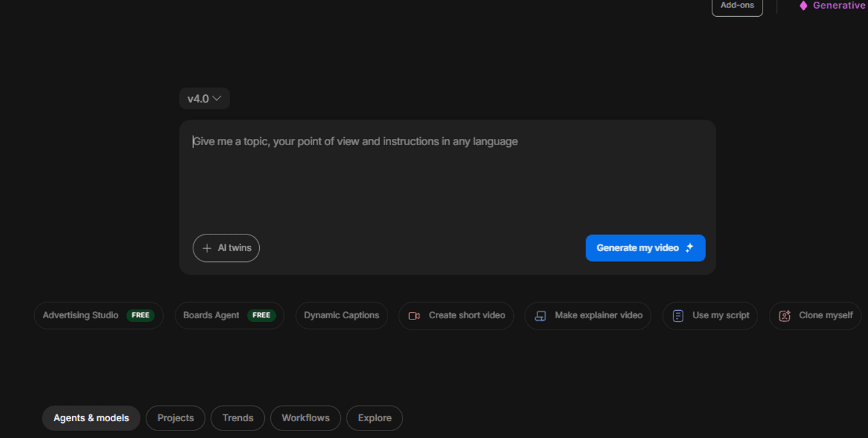Viewport: 868px width, 438px height.
Task: Select the Trends tab
Action: click(x=237, y=418)
